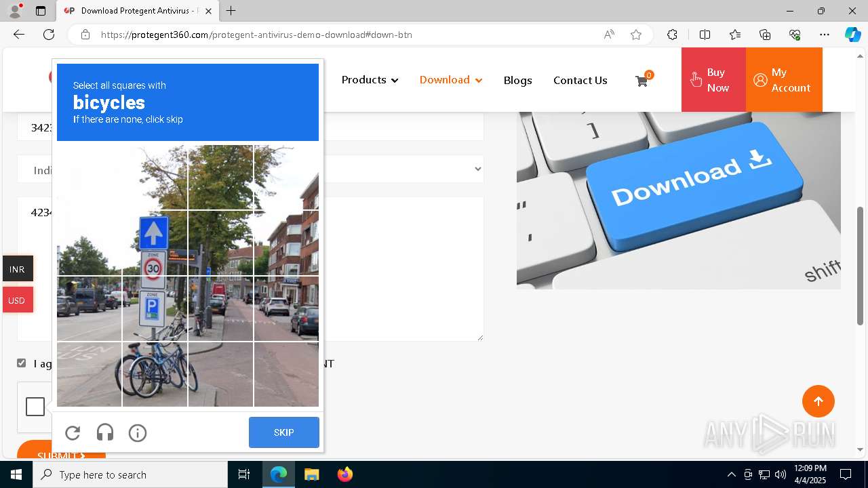Open Contact Us page
The width and height of the screenshot is (868, 488).
coord(580,81)
